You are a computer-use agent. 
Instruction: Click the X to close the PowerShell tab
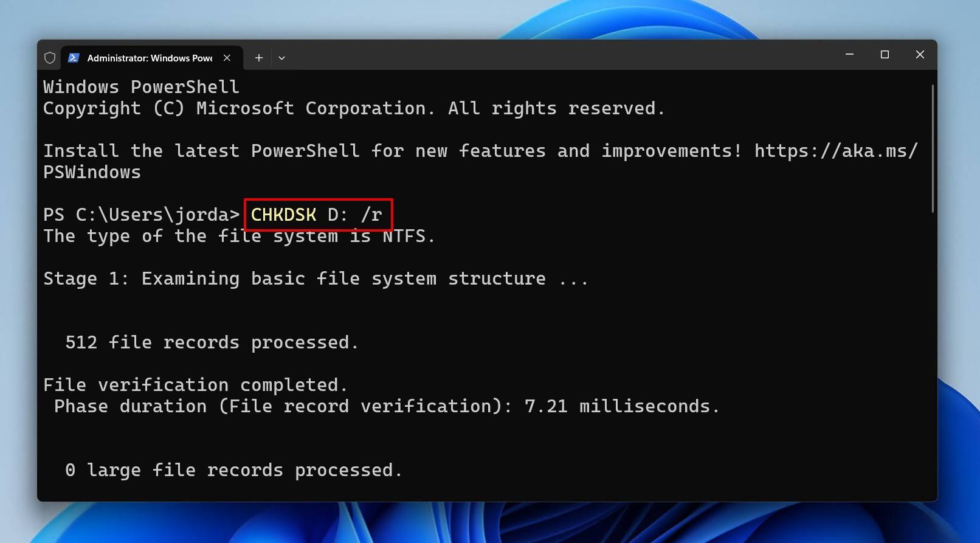pyautogui.click(x=227, y=57)
